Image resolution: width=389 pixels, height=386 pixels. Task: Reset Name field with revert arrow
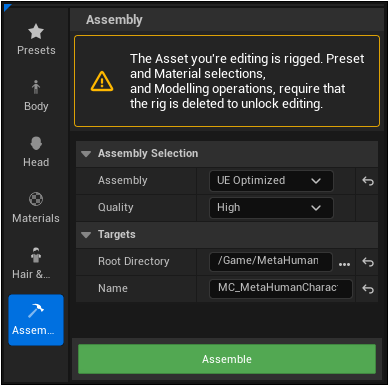point(368,289)
